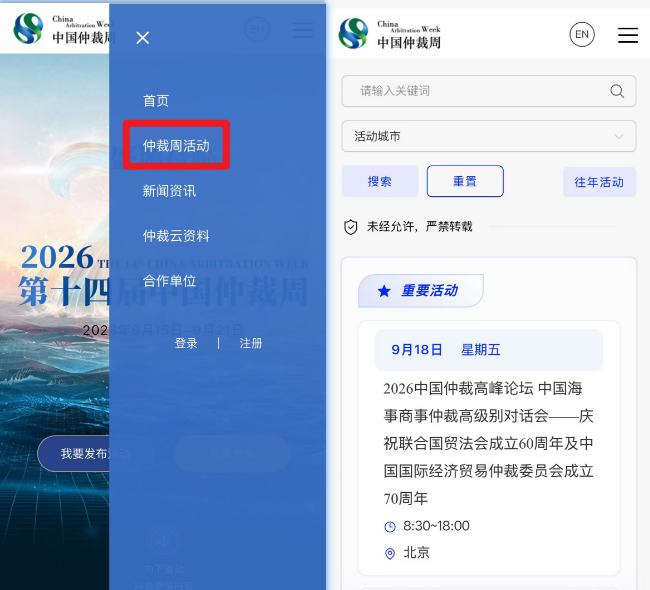Click the star icon on 重要活动

(384, 291)
